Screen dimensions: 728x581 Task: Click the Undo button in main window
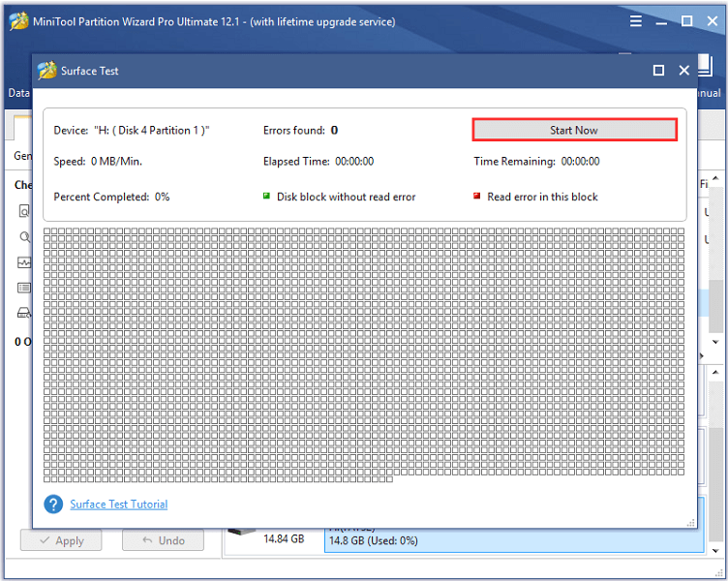pyautogui.click(x=163, y=540)
